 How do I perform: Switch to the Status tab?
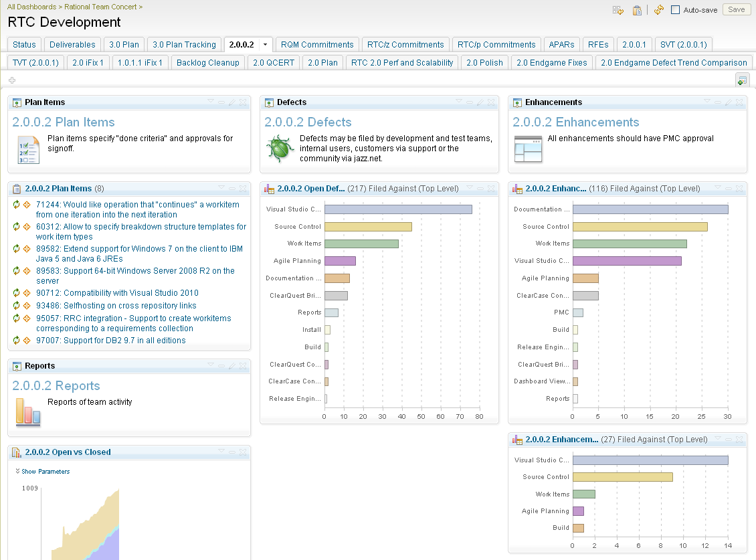[24, 44]
